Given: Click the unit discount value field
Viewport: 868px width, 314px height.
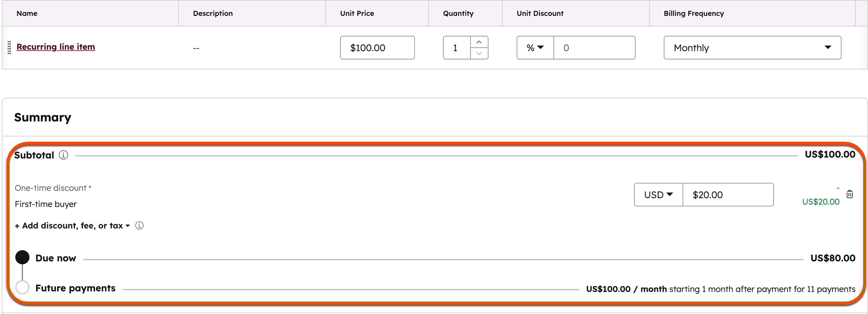Looking at the screenshot, I should [x=594, y=48].
